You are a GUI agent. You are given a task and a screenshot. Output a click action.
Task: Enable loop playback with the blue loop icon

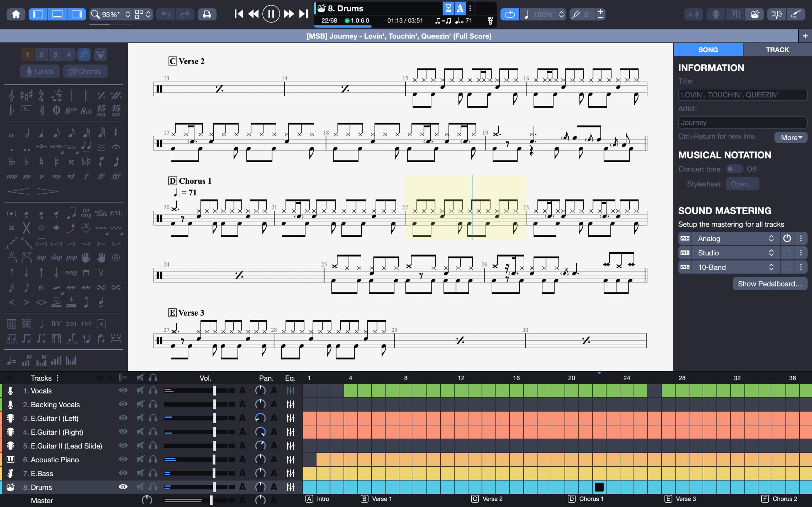[509, 15]
